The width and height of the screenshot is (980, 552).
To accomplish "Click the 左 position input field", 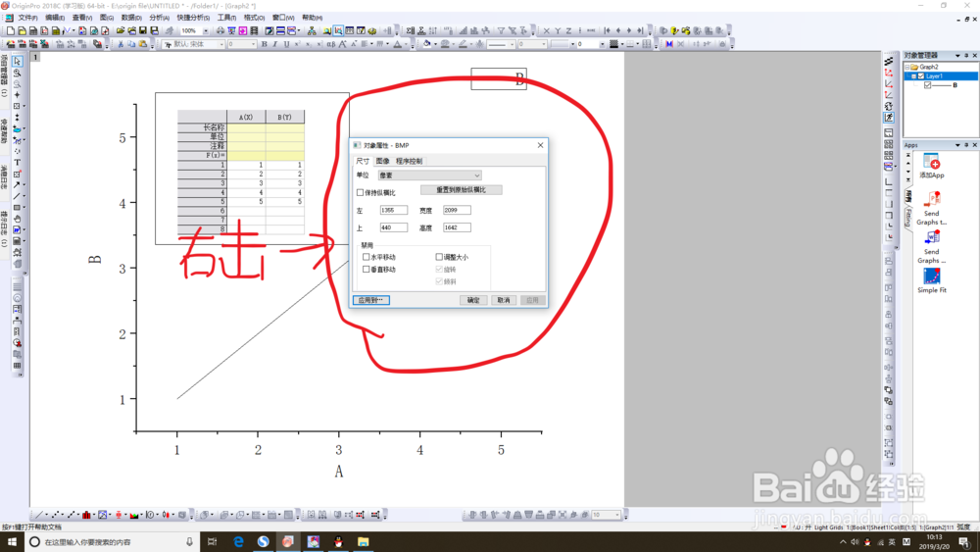I will coord(394,211).
